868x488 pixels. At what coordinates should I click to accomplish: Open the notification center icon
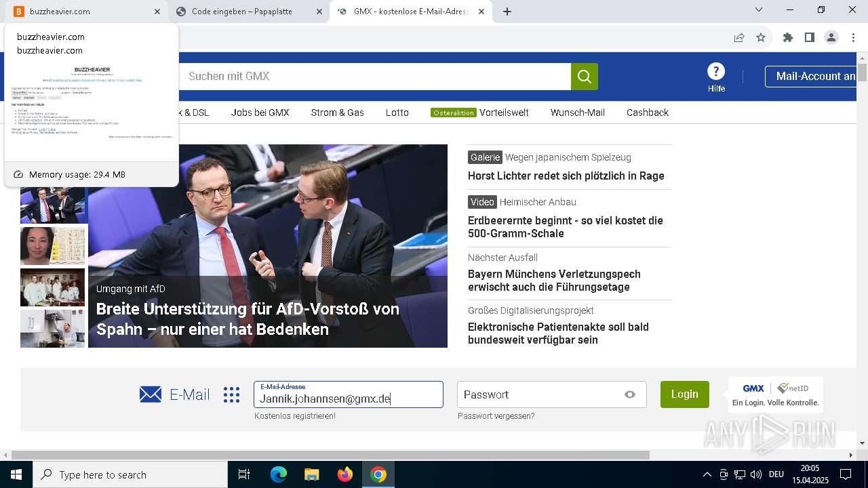coord(846,474)
